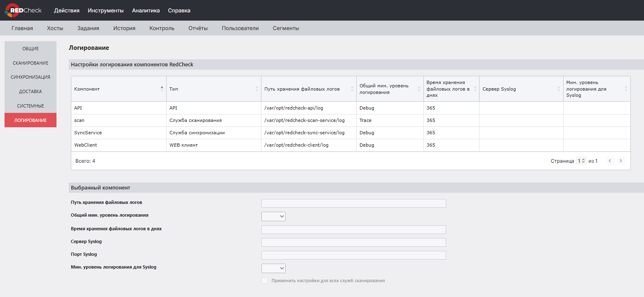Click Служба синхронизации type cell
Viewport: 644px width, 297px height.
(x=214, y=133)
